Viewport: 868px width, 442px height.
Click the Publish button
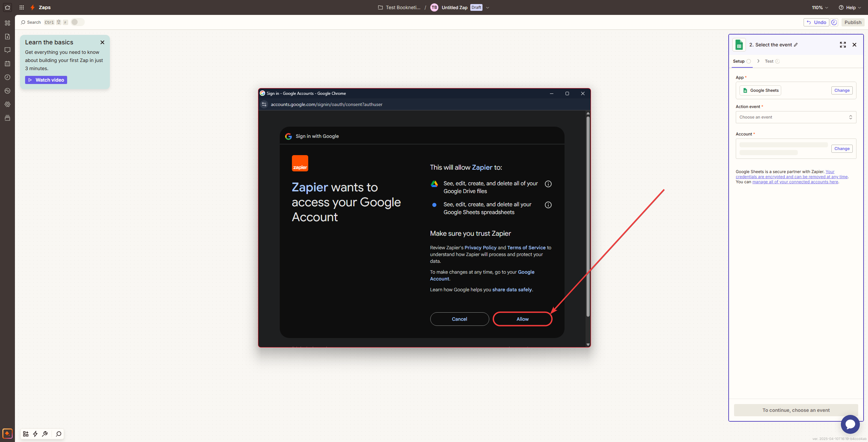coord(853,22)
